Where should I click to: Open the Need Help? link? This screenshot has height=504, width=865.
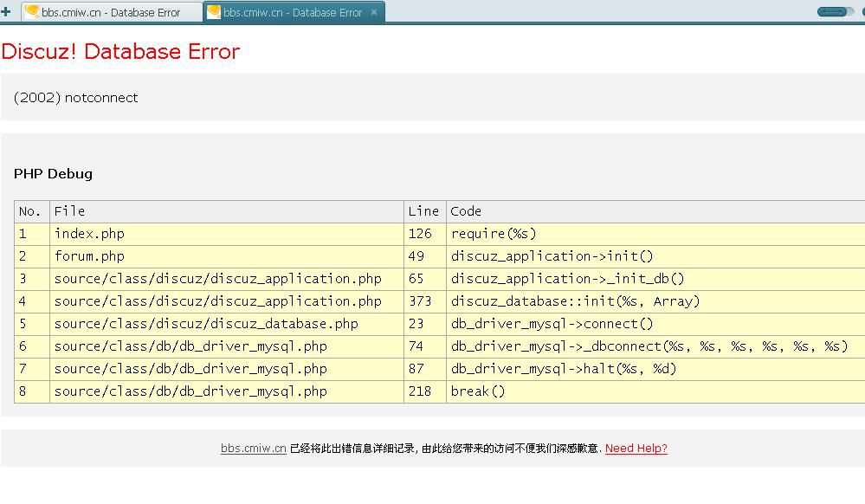click(636, 449)
